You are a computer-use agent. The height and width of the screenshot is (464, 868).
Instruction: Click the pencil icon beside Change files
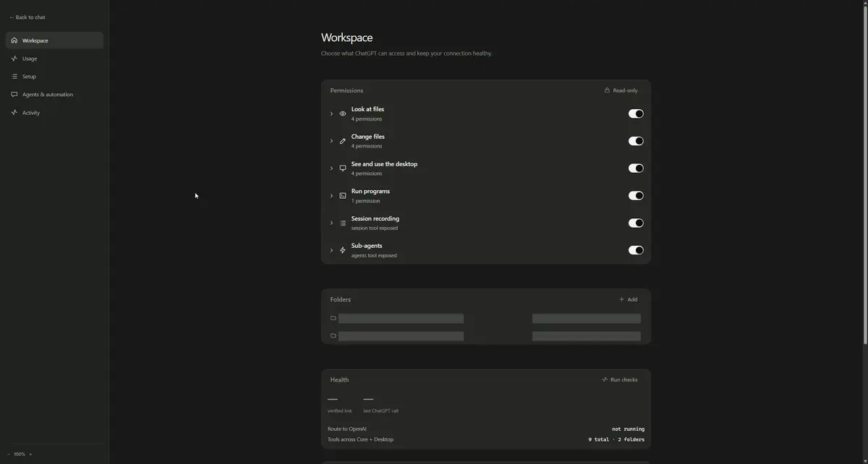pos(343,141)
